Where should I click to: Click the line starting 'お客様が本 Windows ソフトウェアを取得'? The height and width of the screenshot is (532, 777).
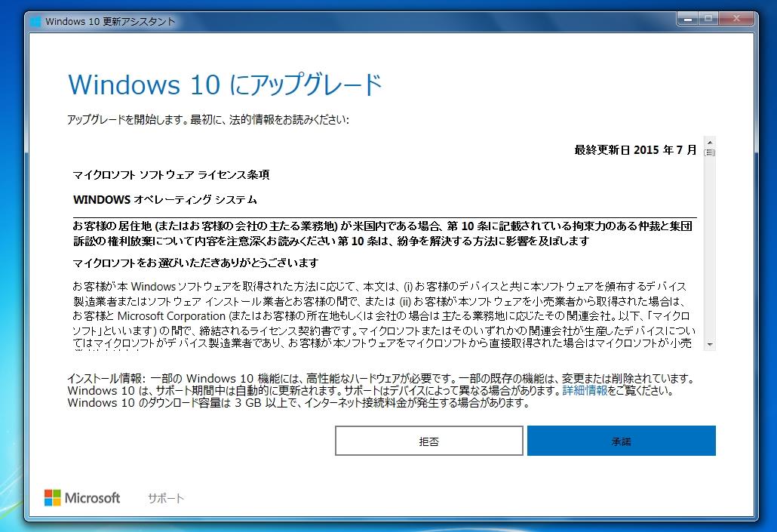[x=379, y=287]
